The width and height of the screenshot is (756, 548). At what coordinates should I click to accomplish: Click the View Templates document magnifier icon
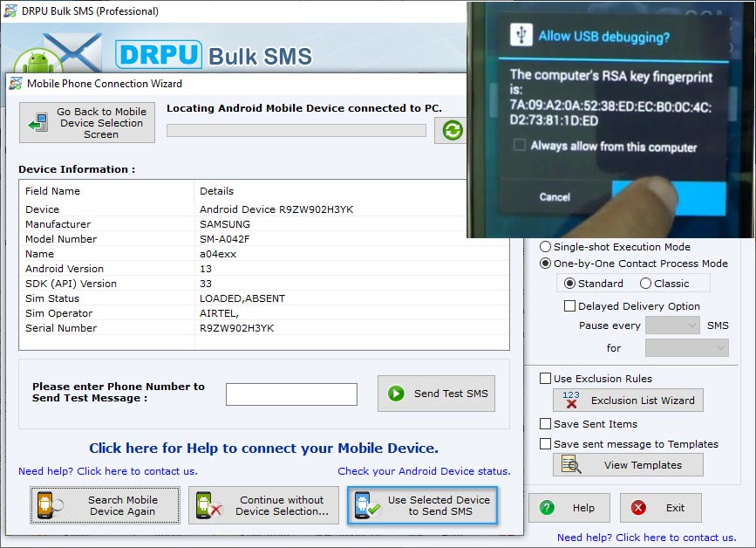(571, 464)
